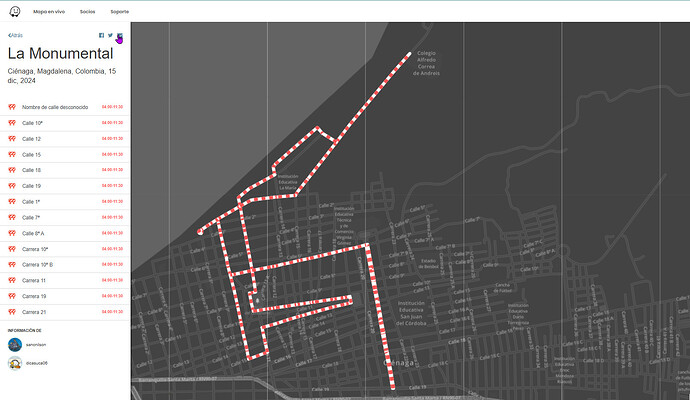This screenshot has width=690, height=400.
Task: Select the Carrera 10ª B closure
Action: point(38,265)
